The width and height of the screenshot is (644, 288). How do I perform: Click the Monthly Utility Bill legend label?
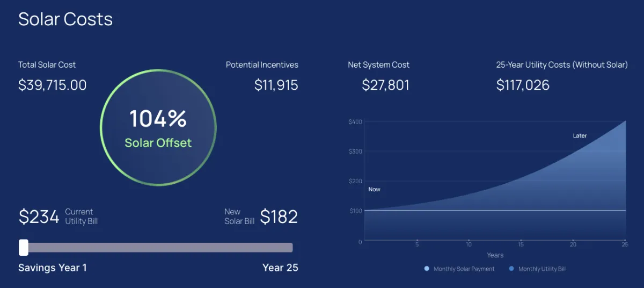tap(541, 269)
